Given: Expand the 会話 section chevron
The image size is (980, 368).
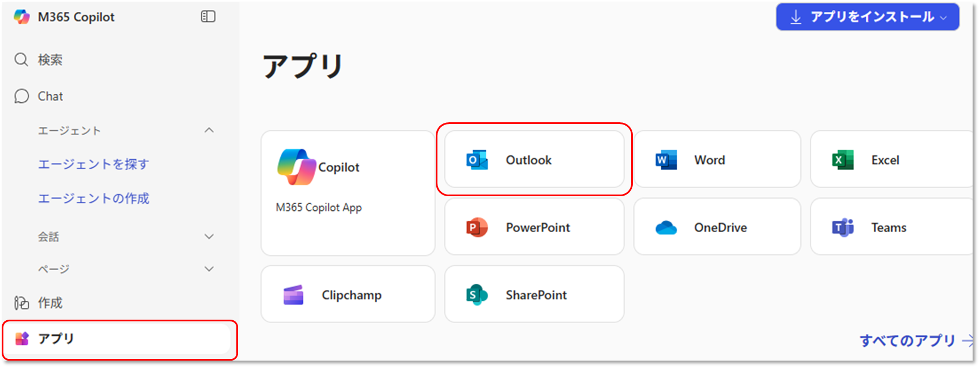Looking at the screenshot, I should point(209,237).
